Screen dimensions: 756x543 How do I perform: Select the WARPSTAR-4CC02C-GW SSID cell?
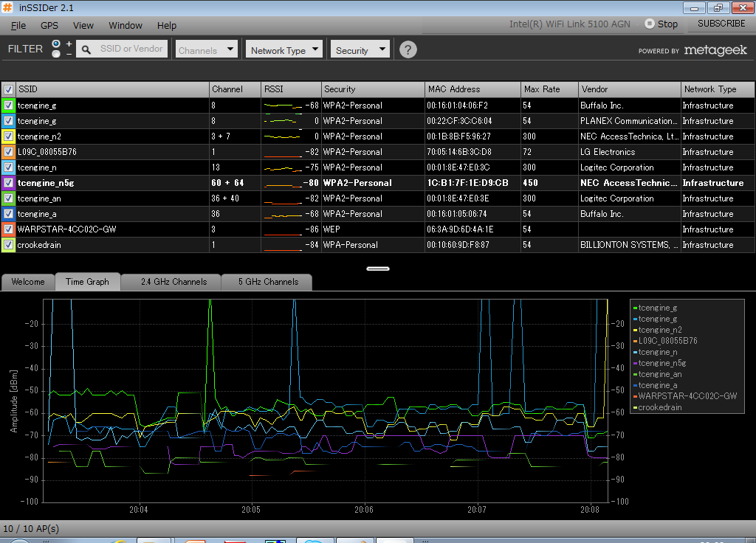pyautogui.click(x=66, y=229)
